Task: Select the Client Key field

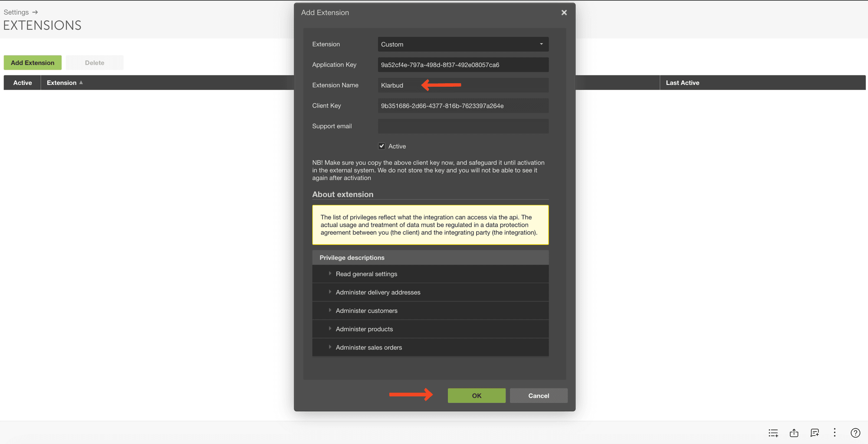Action: 463,106
